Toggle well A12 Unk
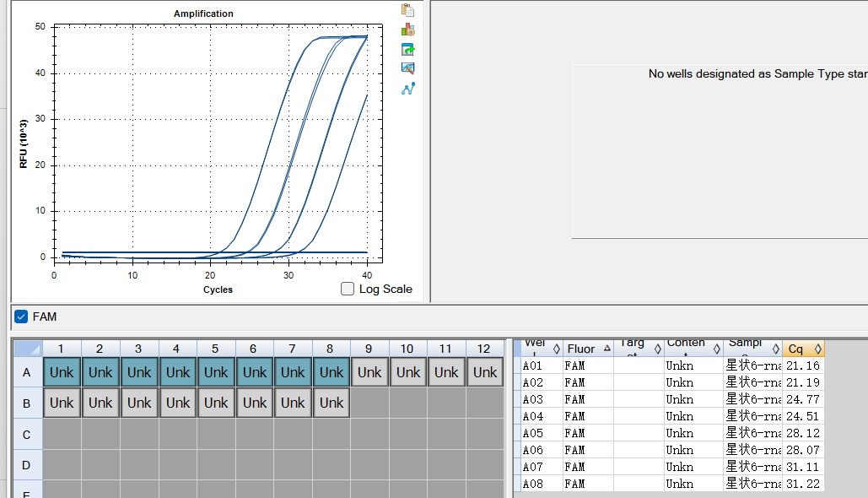The height and width of the screenshot is (498, 868). click(485, 372)
